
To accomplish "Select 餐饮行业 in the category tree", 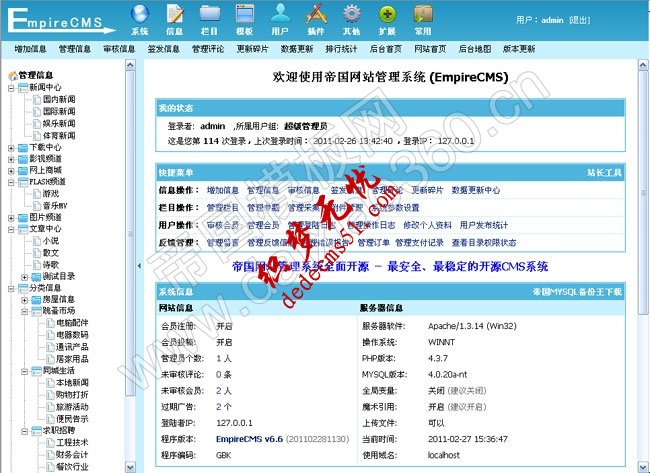I will coord(72,467).
